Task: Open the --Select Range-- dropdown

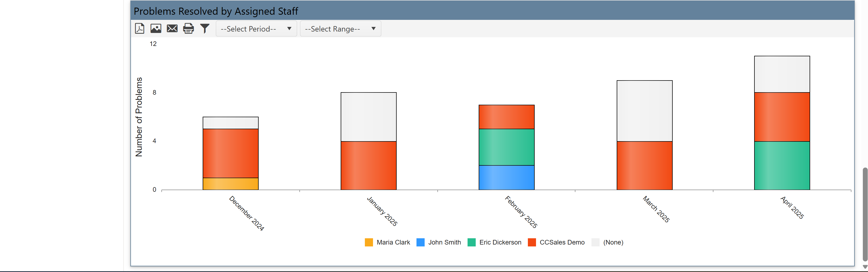Action: (x=340, y=29)
